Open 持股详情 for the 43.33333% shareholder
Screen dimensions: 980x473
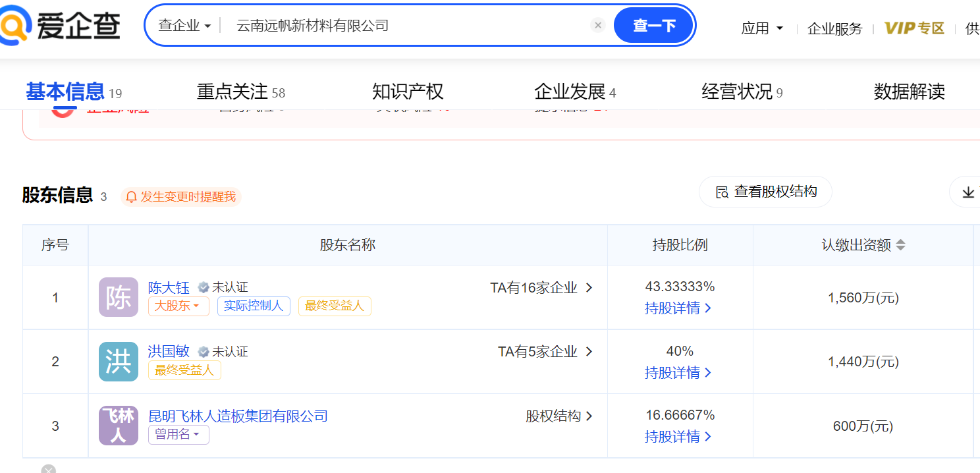click(678, 308)
